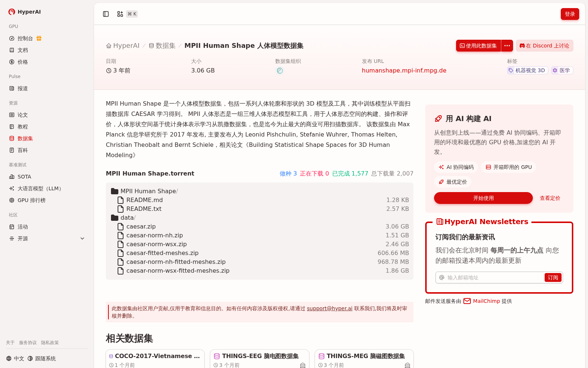Click caesar-norm-wsx-fitted-meshes.zip file icon

[121, 270]
